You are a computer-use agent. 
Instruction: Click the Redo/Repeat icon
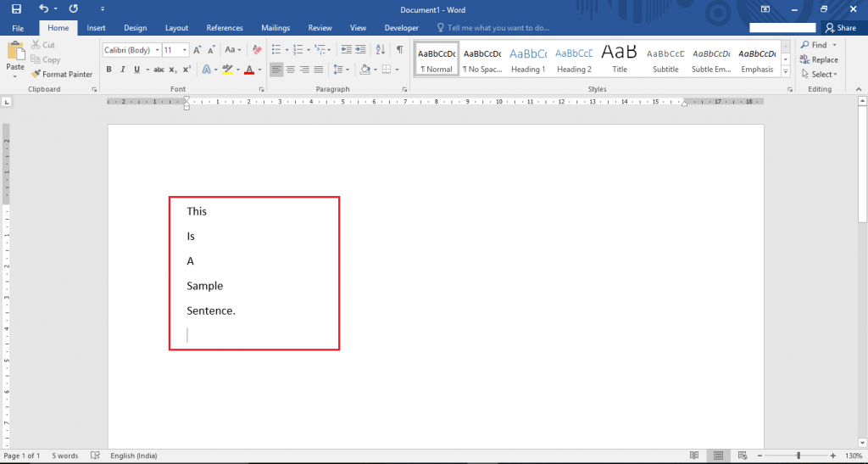pos(73,8)
